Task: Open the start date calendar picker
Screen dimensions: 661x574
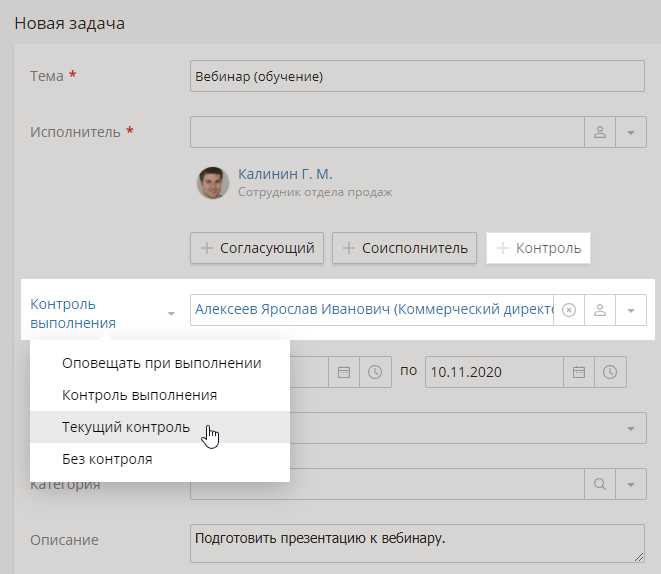Action: click(x=343, y=372)
